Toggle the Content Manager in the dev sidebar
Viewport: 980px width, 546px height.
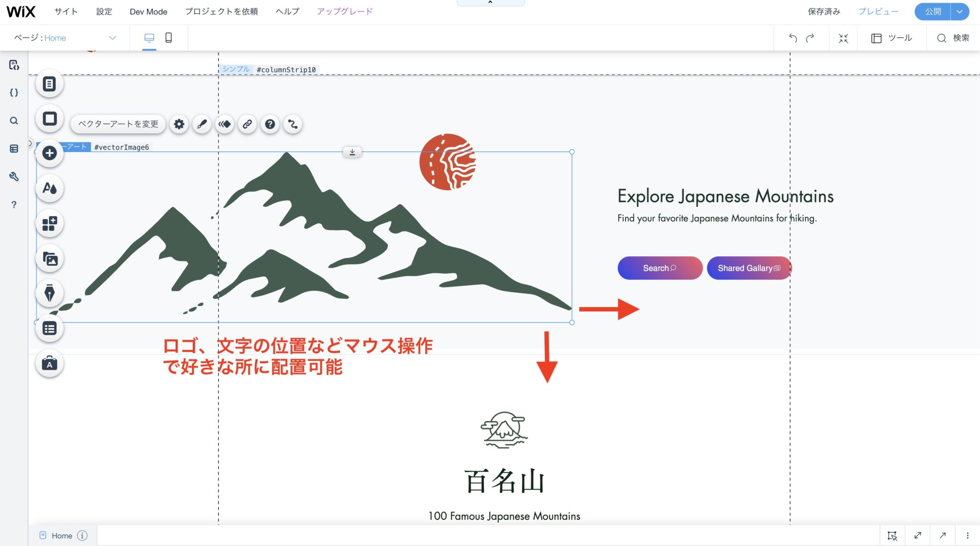14,149
